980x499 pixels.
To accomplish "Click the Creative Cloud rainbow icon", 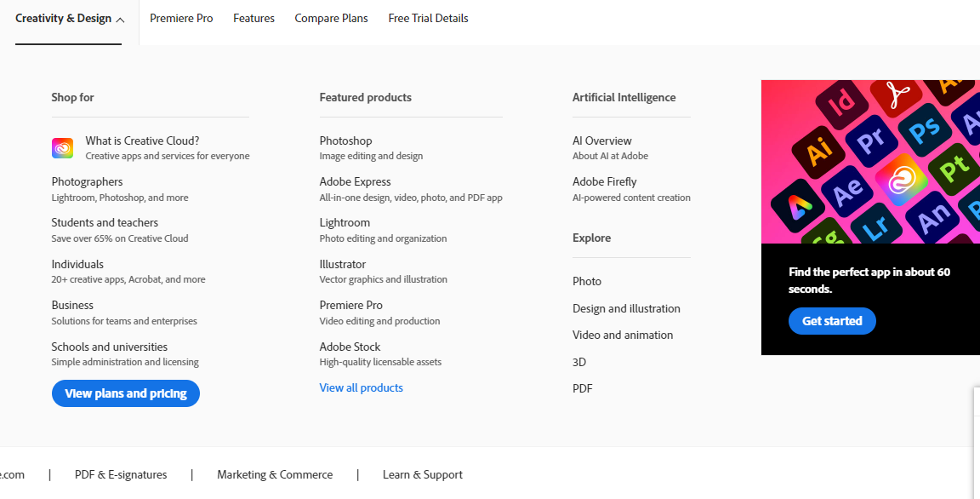I will pyautogui.click(x=62, y=148).
